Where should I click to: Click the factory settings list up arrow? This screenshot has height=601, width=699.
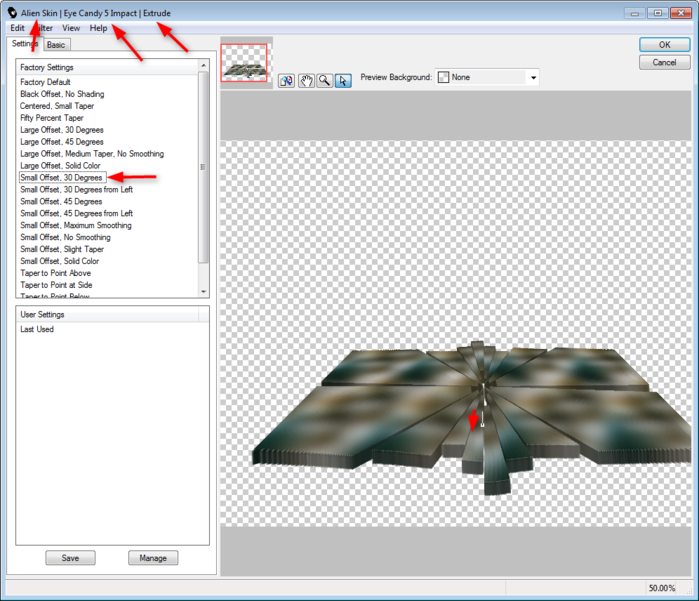pos(203,66)
